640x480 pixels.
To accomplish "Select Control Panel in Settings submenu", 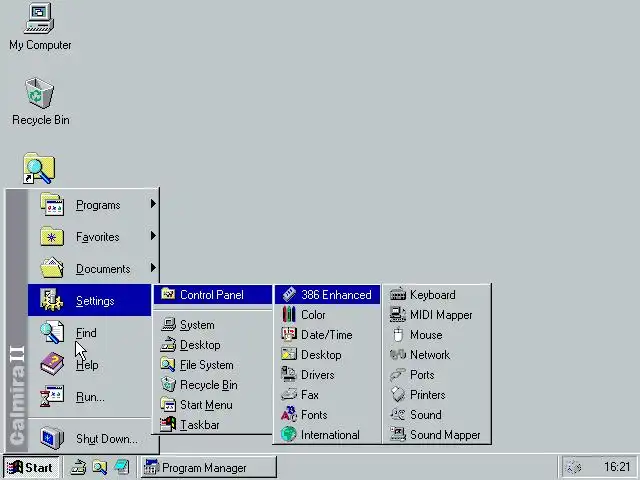I will coord(213,294).
